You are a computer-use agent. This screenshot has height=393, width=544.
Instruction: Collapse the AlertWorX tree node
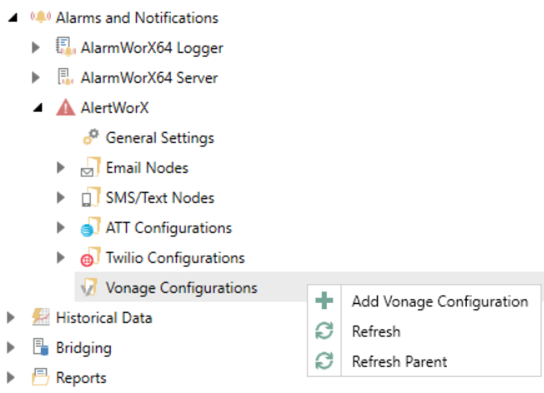(x=38, y=108)
